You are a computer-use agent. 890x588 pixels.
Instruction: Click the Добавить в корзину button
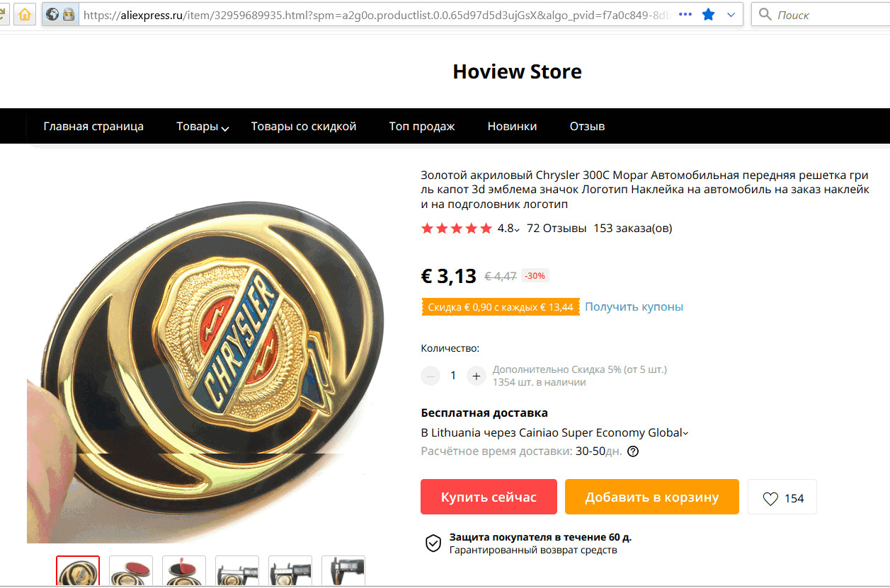(652, 497)
